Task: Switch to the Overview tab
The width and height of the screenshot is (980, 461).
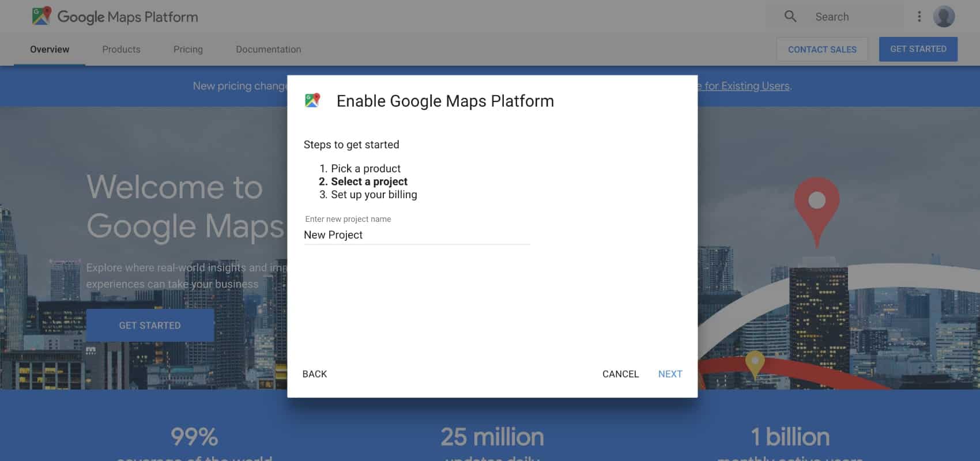Action: (50, 50)
